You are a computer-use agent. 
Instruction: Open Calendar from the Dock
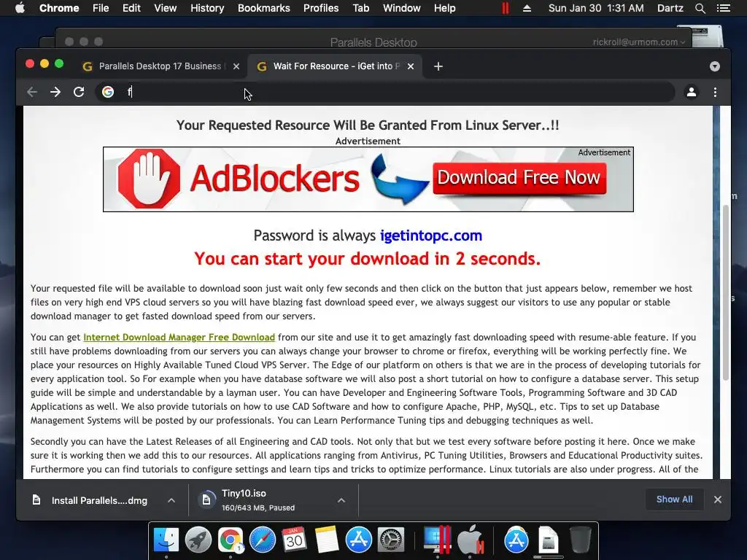pos(295,540)
